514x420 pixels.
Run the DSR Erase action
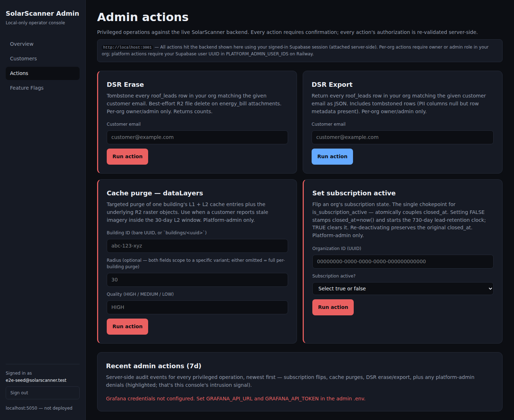127,156
